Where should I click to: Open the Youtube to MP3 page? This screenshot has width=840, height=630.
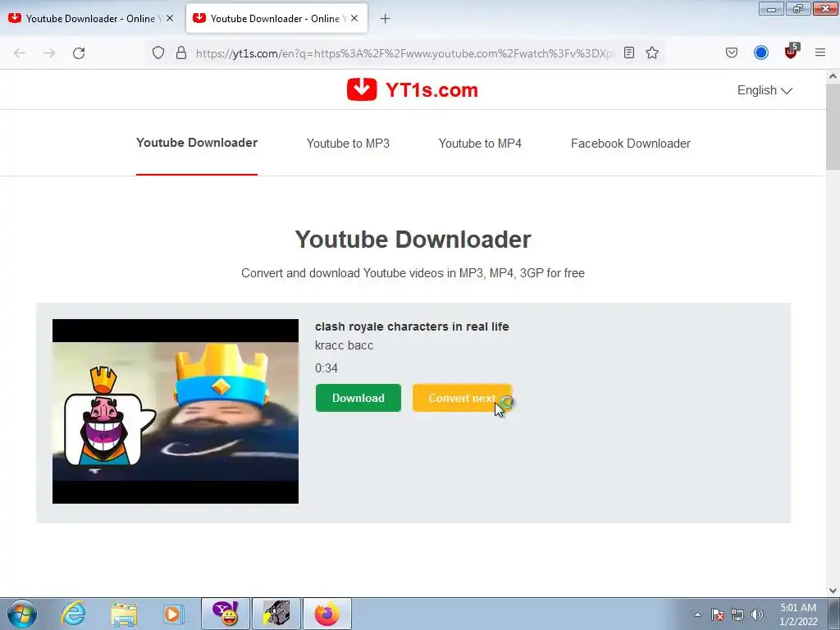pos(348,144)
